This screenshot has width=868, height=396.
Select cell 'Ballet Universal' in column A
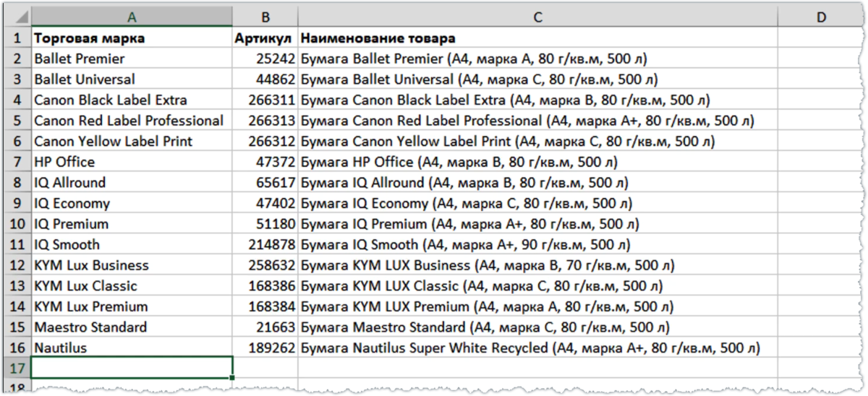[132, 79]
